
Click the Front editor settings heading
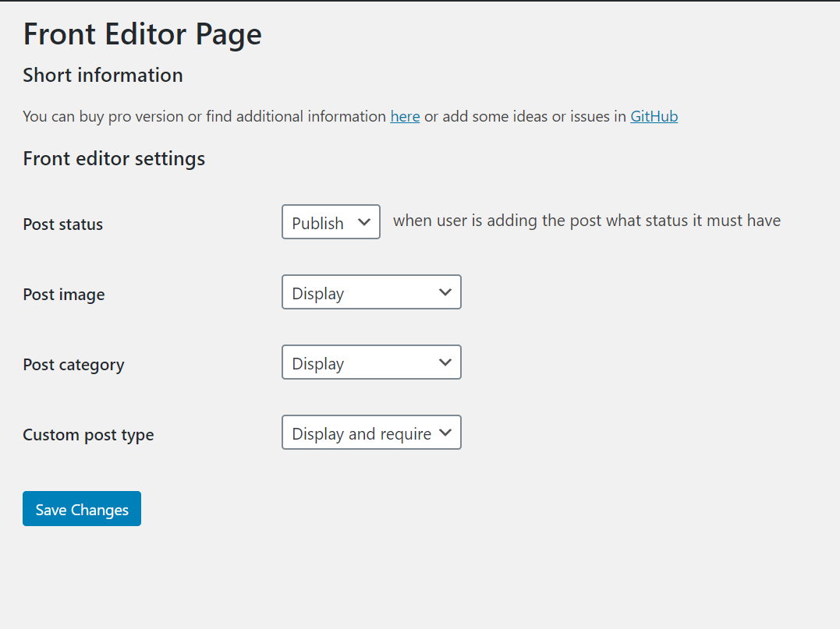(x=114, y=158)
